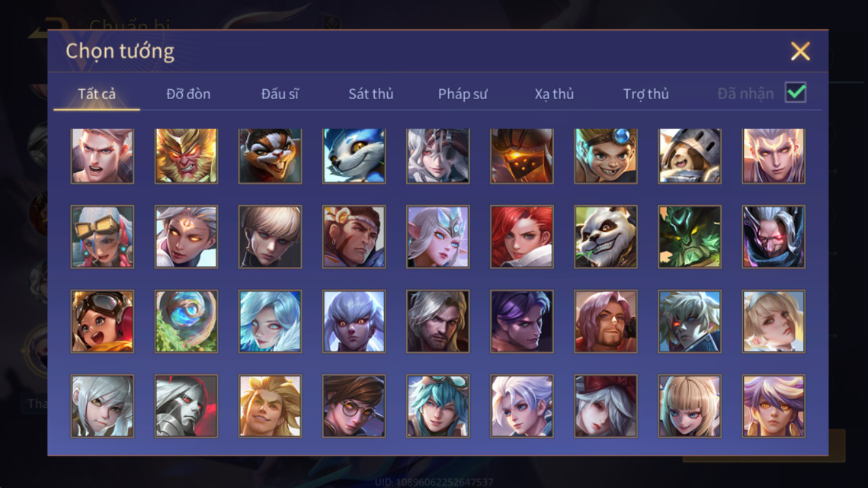
Task: Show the Pháp sư hero list
Action: [x=463, y=94]
